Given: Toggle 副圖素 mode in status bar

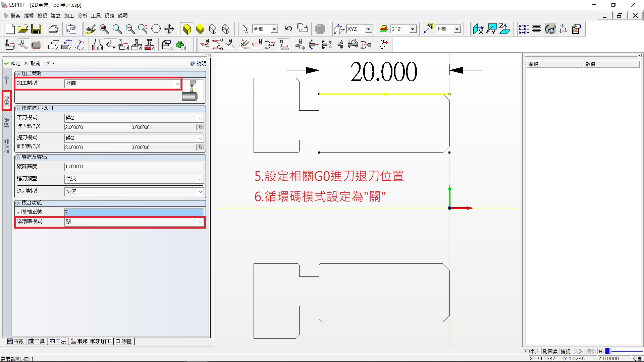Looking at the screenshot, I should pos(550,351).
